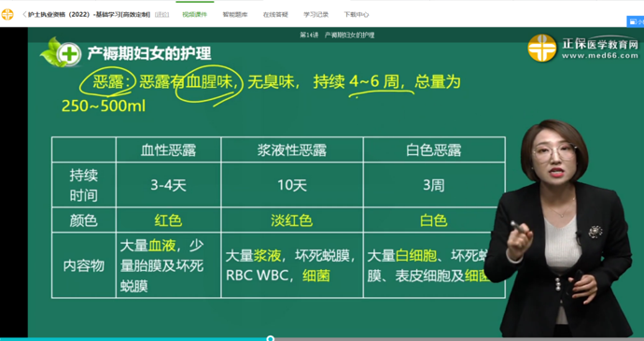Open the 在线答疑 tab
The image size is (644, 341).
pos(275,14)
